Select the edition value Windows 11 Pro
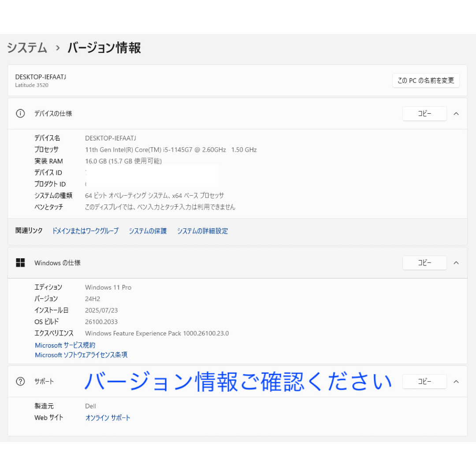This screenshot has width=476, height=476. [x=108, y=287]
